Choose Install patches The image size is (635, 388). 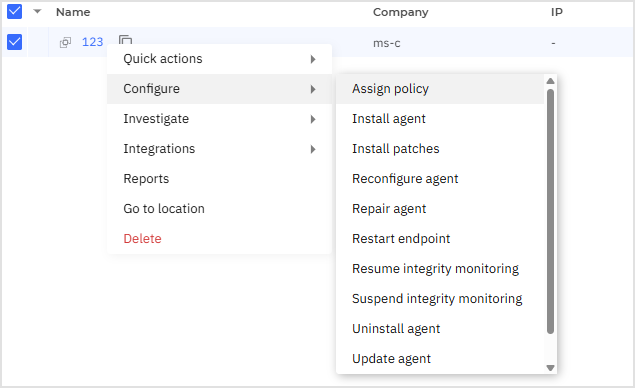[x=440, y=149]
